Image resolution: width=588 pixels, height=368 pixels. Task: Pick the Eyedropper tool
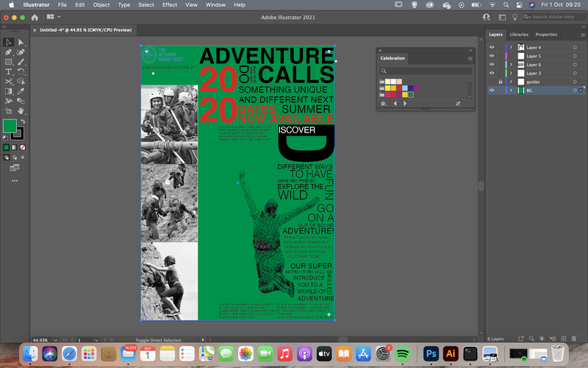[x=21, y=91]
